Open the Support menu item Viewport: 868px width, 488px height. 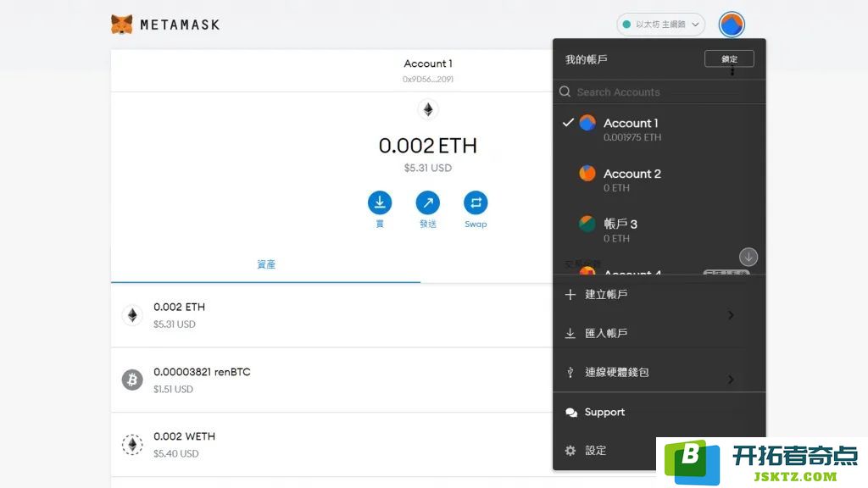659,413
